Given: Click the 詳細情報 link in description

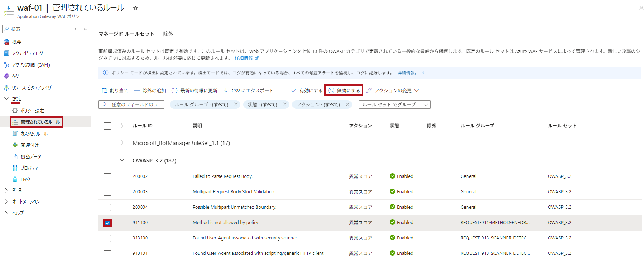Looking at the screenshot, I should [x=244, y=58].
